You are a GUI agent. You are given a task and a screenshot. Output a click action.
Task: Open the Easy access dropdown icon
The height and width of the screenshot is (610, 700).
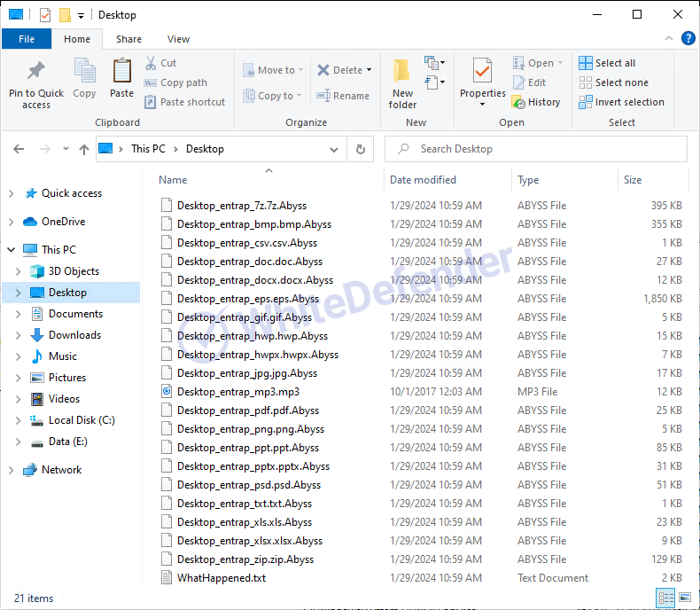pos(434,82)
